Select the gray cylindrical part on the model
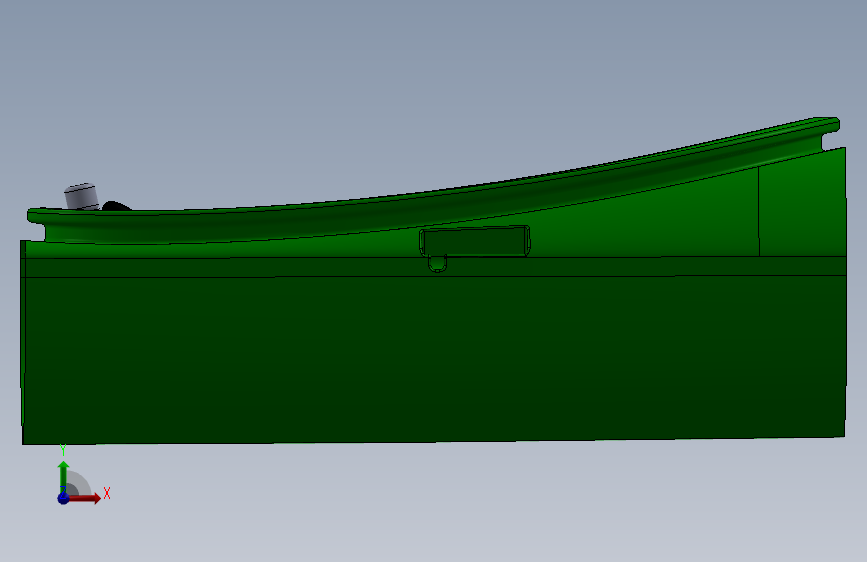Image resolution: width=867 pixels, height=562 pixels. [x=82, y=196]
